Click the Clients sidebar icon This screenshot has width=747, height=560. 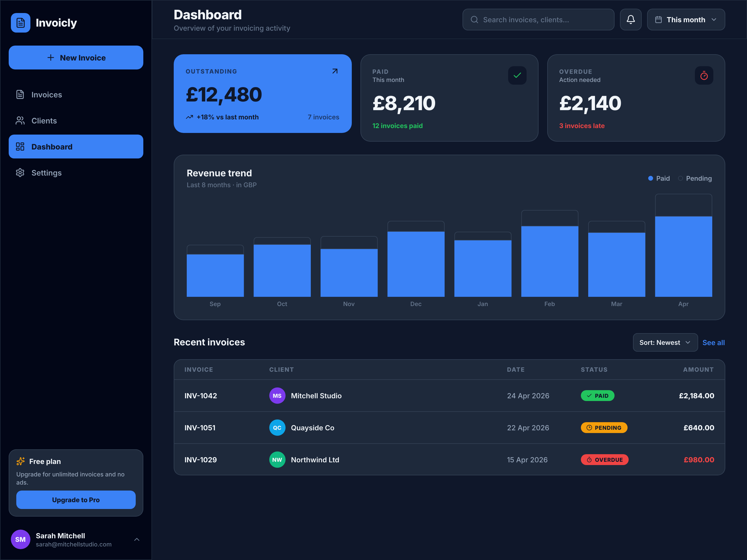(20, 120)
